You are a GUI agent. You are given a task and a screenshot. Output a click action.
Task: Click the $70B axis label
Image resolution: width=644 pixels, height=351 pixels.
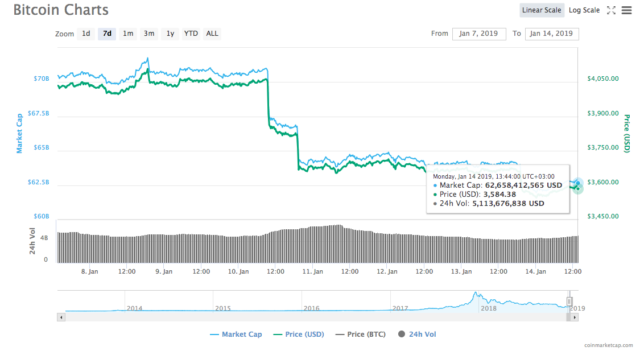(42, 79)
